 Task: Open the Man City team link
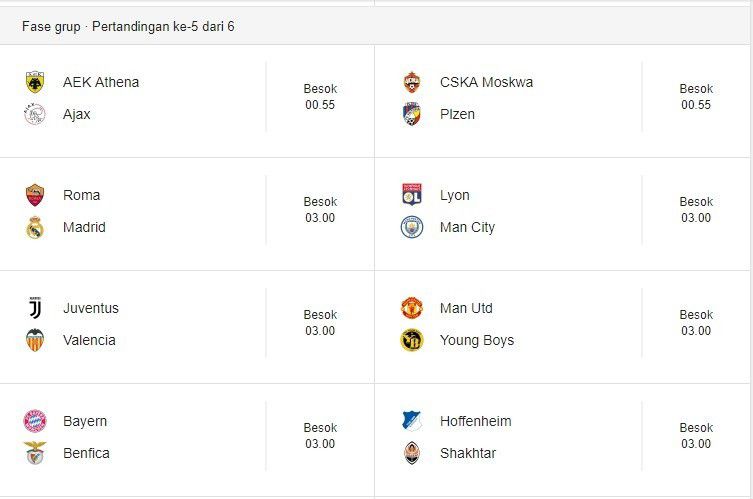click(x=467, y=227)
